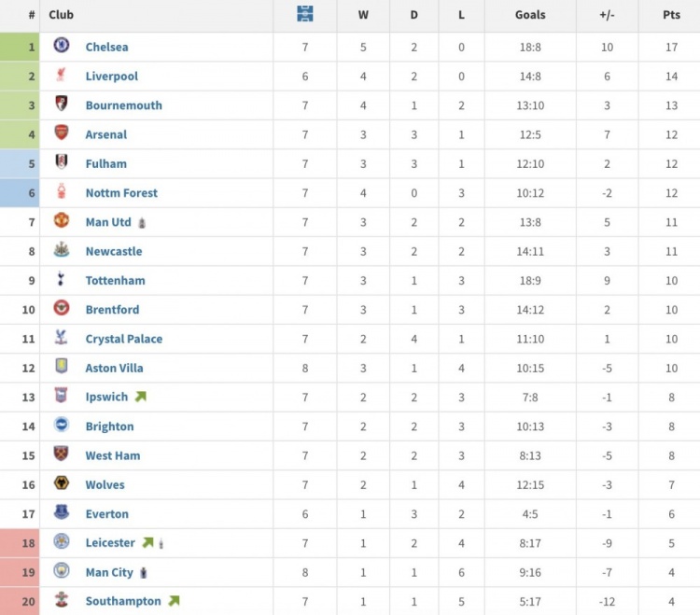Sort table by the Pts column header
Screen dimensions: 700x615
[x=671, y=15]
